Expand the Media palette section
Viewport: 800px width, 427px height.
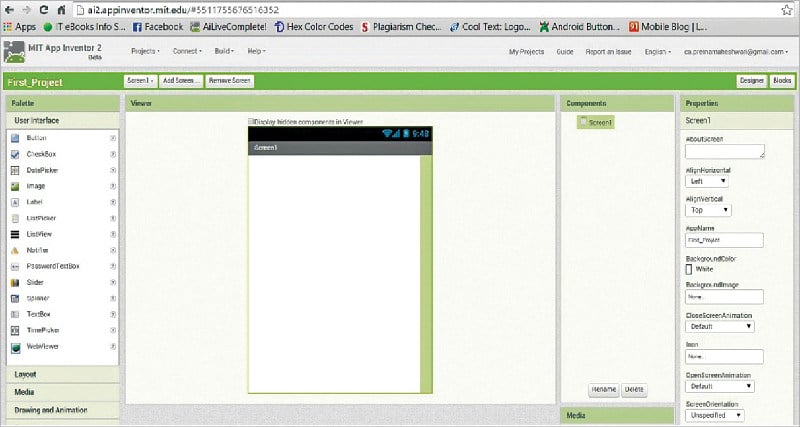(63, 392)
